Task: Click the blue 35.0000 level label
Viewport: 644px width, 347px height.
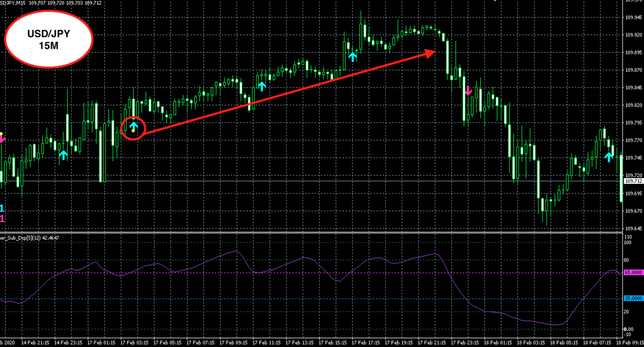Action: [x=633, y=298]
